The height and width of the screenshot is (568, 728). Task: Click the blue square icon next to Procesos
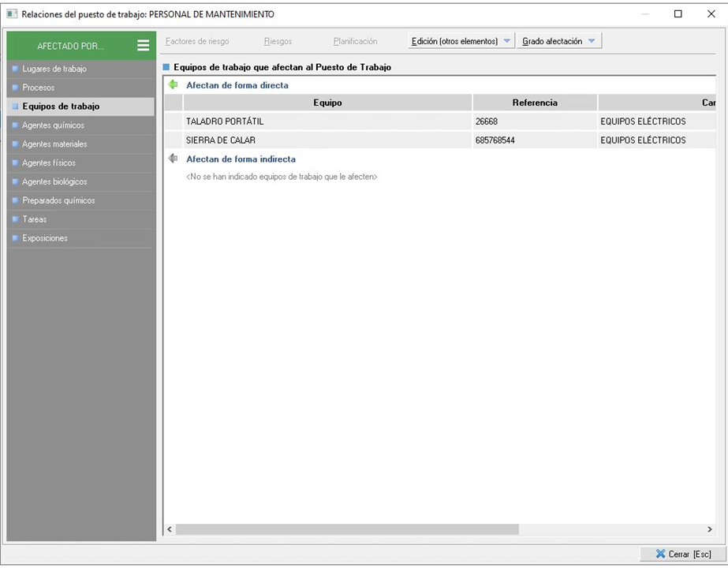point(15,88)
